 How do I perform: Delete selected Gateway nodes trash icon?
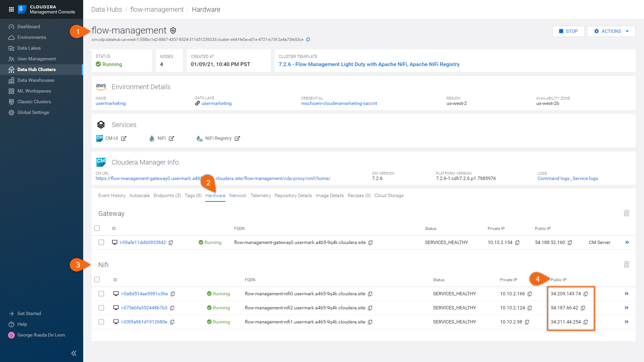click(627, 213)
